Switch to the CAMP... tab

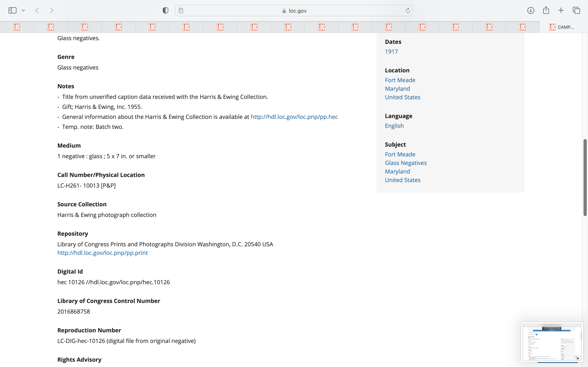coord(563,27)
